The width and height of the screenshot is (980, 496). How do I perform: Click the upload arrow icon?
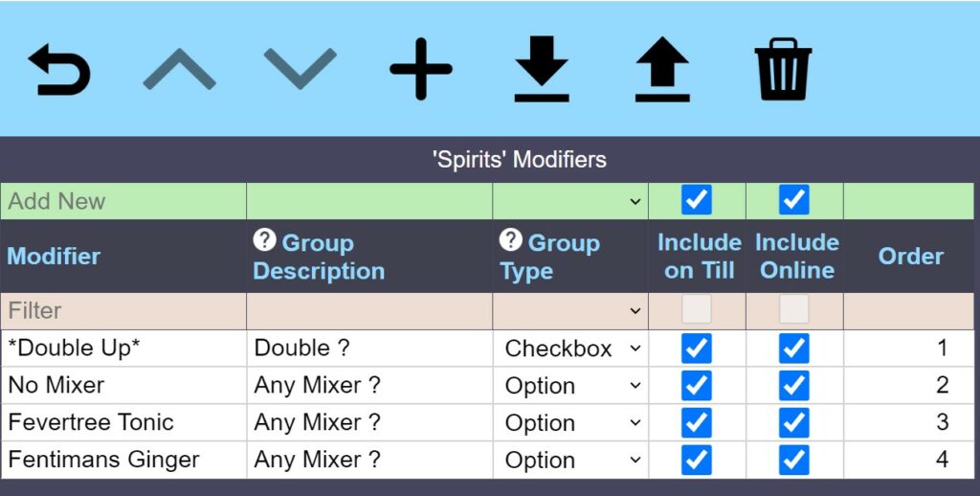click(662, 71)
